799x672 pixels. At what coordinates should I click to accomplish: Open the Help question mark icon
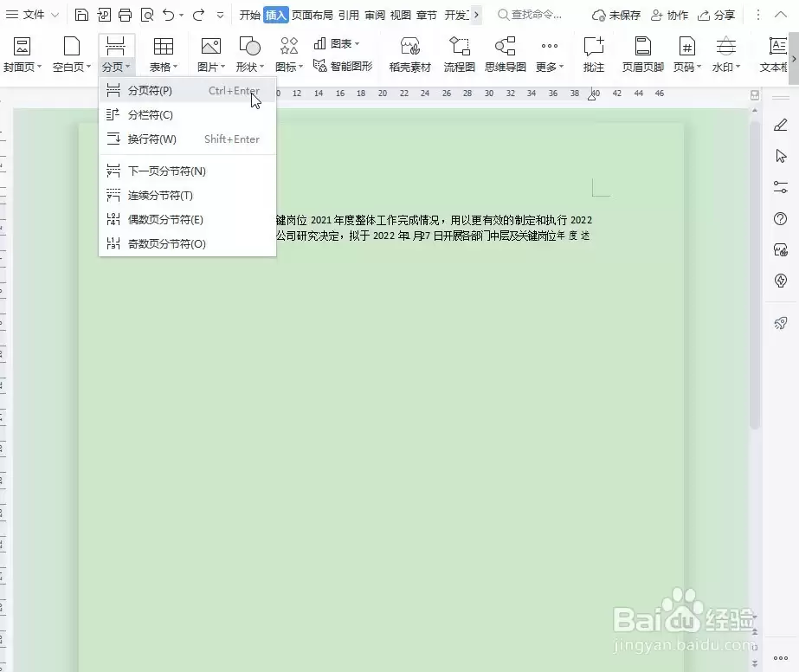click(x=781, y=219)
